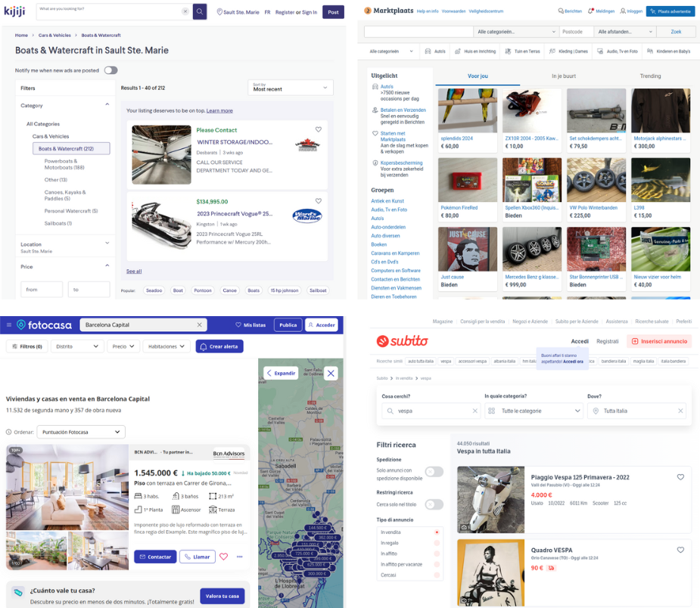Click the Kijiji magnifier search button
Screen dimensions: 700x608
[x=200, y=11]
